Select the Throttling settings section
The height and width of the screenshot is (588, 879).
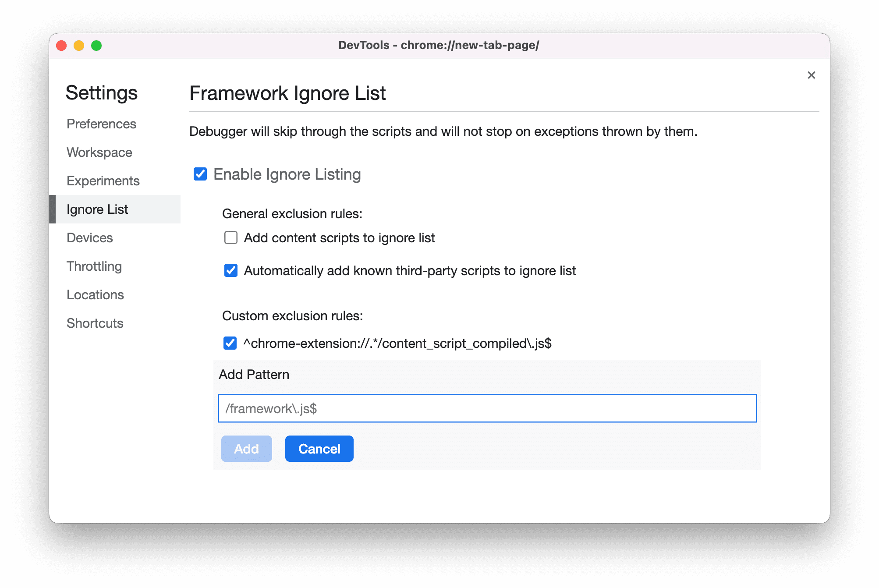point(95,266)
